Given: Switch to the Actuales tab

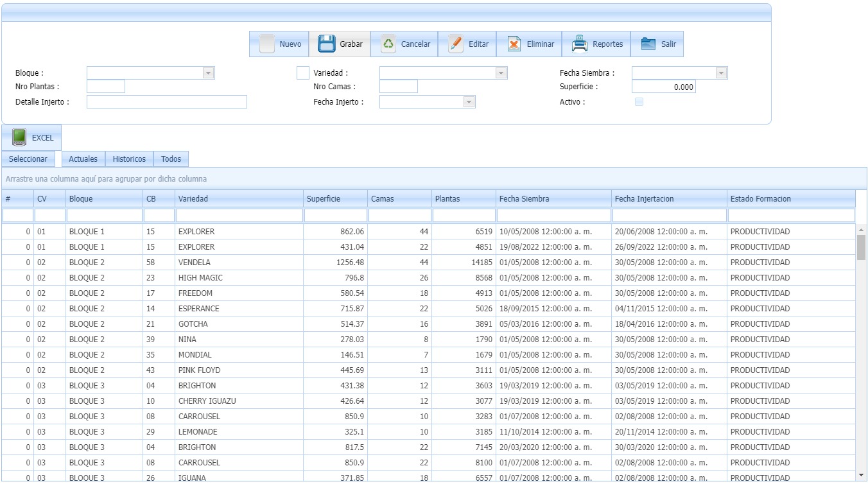Looking at the screenshot, I should click(83, 159).
